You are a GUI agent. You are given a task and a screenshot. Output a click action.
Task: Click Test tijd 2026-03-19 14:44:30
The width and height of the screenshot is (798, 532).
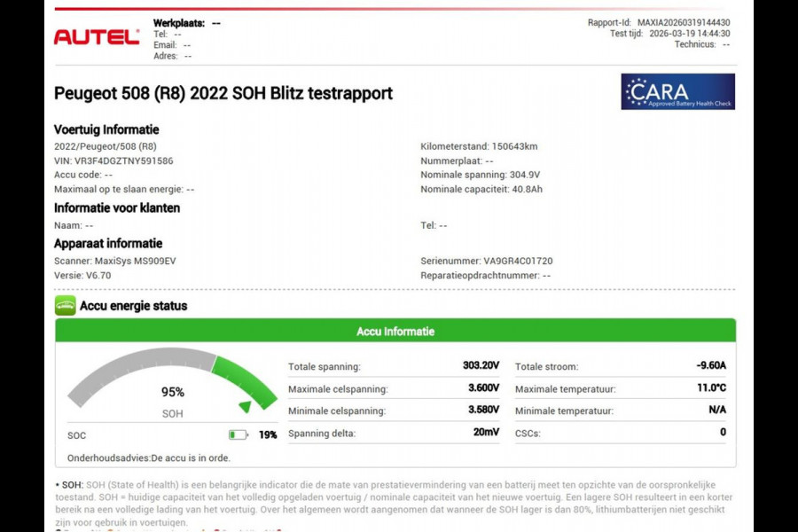point(669,34)
